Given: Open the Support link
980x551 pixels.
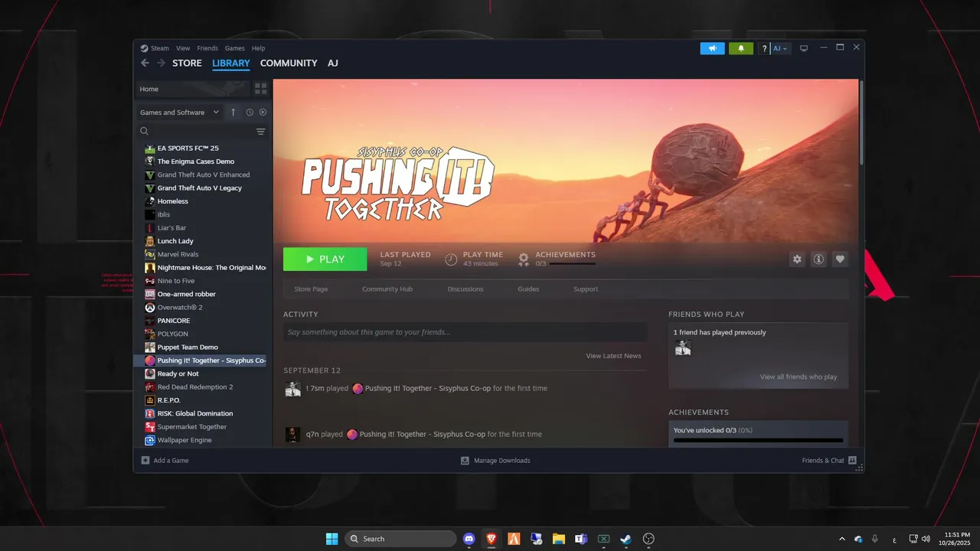Looking at the screenshot, I should tap(586, 289).
